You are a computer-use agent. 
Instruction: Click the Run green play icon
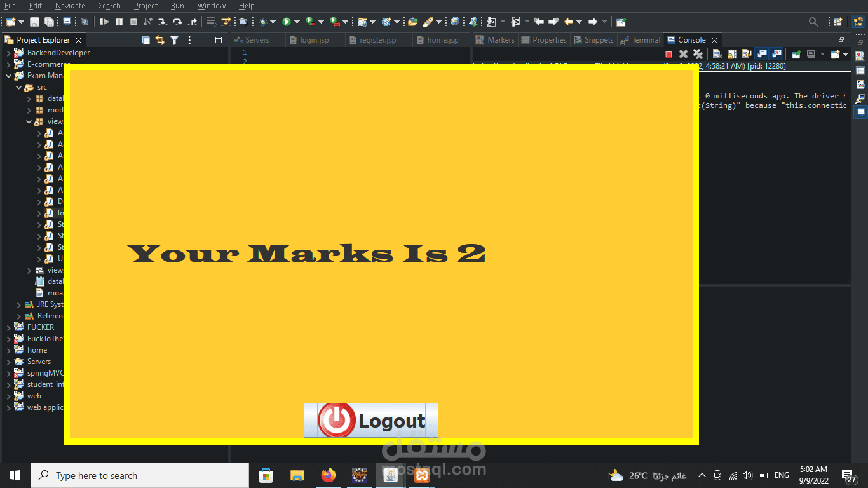287,22
